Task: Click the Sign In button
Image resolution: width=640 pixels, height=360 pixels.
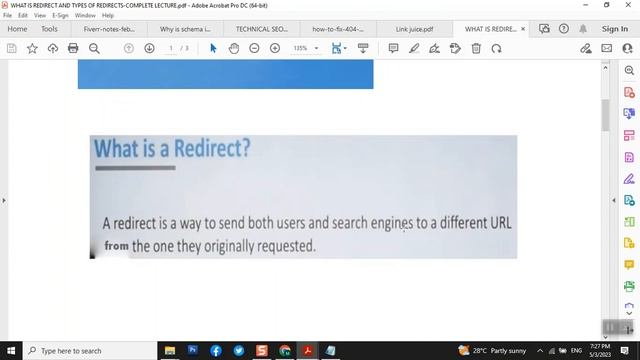Action: (615, 29)
